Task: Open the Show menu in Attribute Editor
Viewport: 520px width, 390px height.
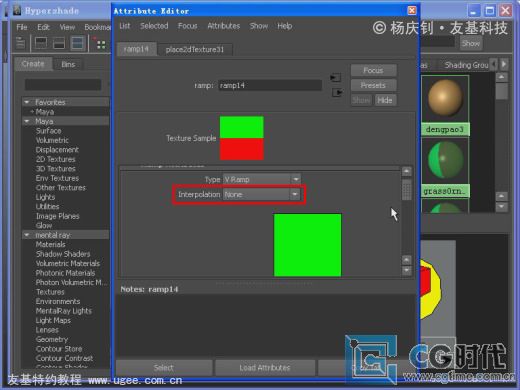Action: pos(259,26)
